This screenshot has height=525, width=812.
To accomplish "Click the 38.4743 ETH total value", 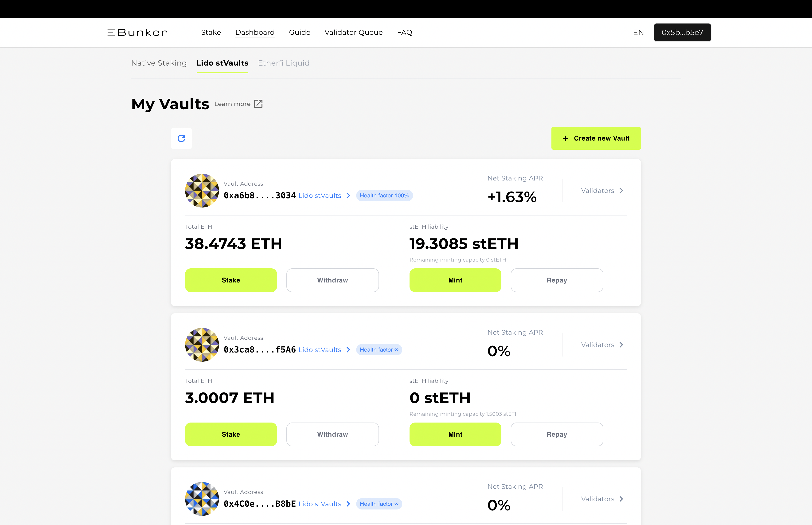I will [233, 243].
